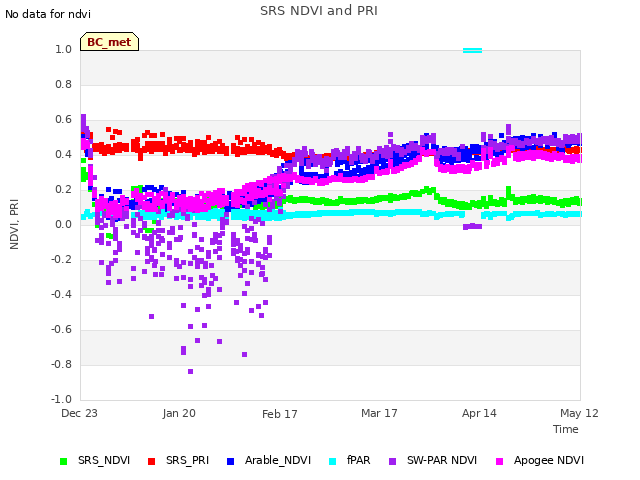Click the Feb 17 x-axis tick label
Screen dimensions: 640x480
280,414
